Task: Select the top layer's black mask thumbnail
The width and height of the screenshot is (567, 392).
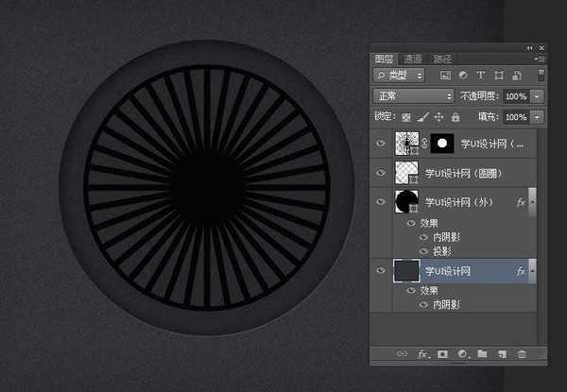Action: click(442, 144)
